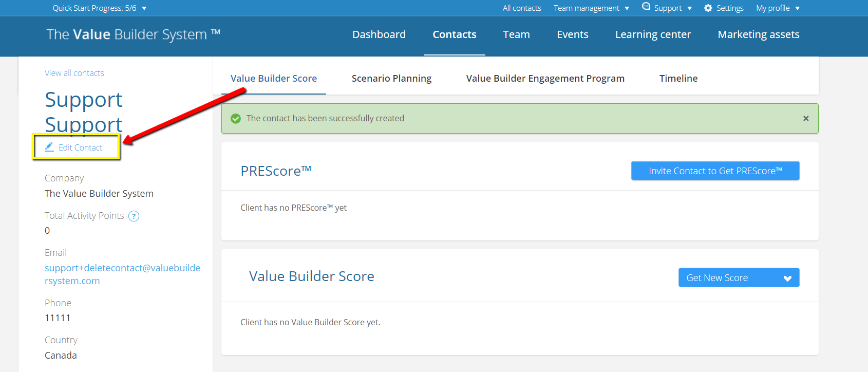Screen dimensions: 868x372
Task: Switch to the Scenario Planning tab
Action: click(x=391, y=79)
